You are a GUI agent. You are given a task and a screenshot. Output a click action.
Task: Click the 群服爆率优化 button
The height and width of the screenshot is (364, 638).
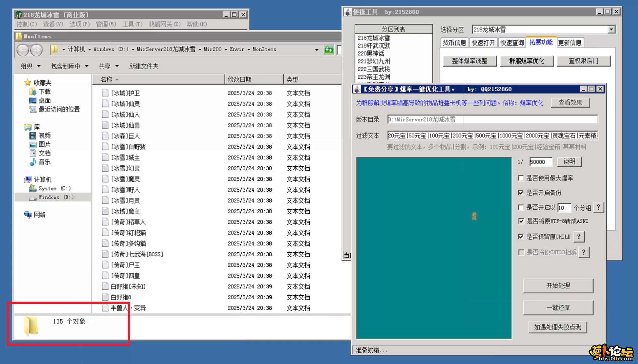coord(527,61)
